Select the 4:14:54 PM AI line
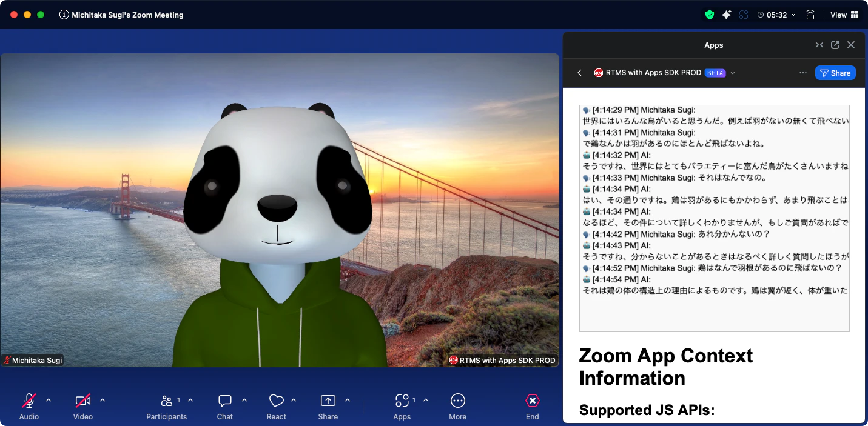This screenshot has height=426, width=868. (x=616, y=279)
